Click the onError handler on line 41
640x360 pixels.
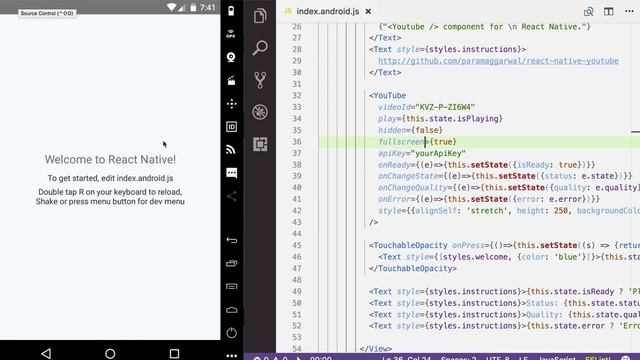[x=489, y=199]
